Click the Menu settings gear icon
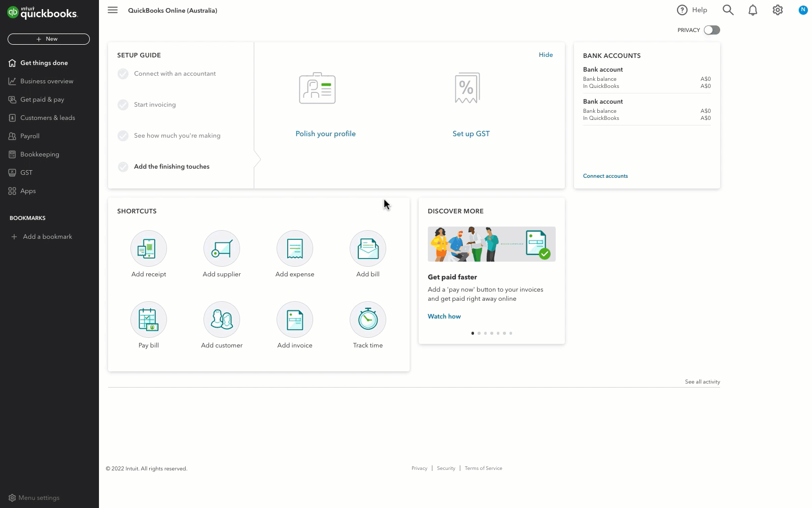 [x=12, y=498]
